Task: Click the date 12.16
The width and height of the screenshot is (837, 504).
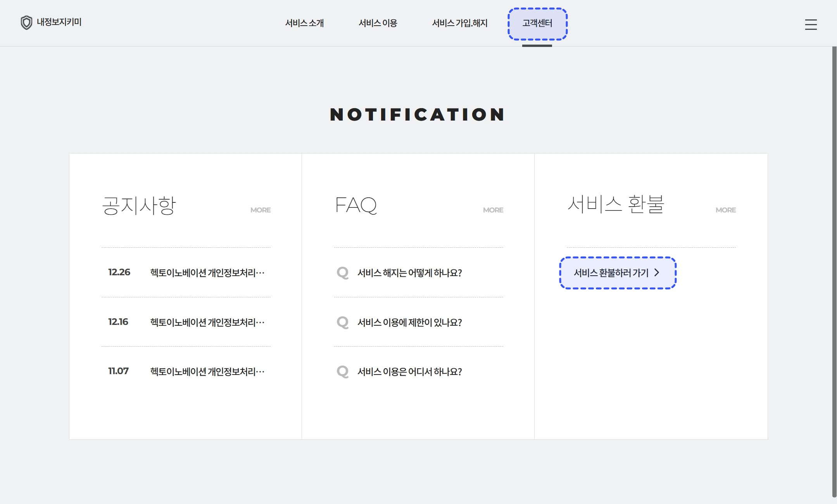Action: point(118,322)
